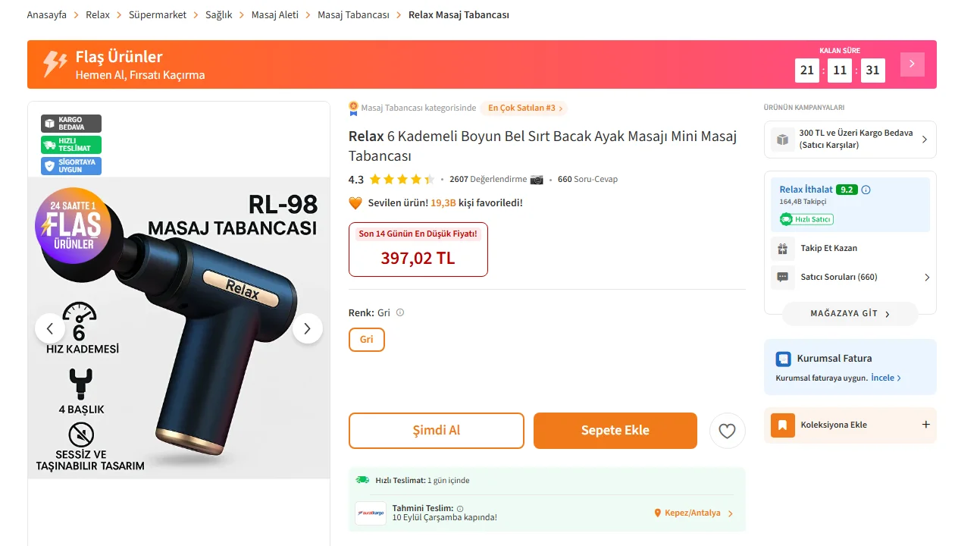Click the info icon next to Tahmini Teslim
The image size is (980, 546).
(x=460, y=509)
